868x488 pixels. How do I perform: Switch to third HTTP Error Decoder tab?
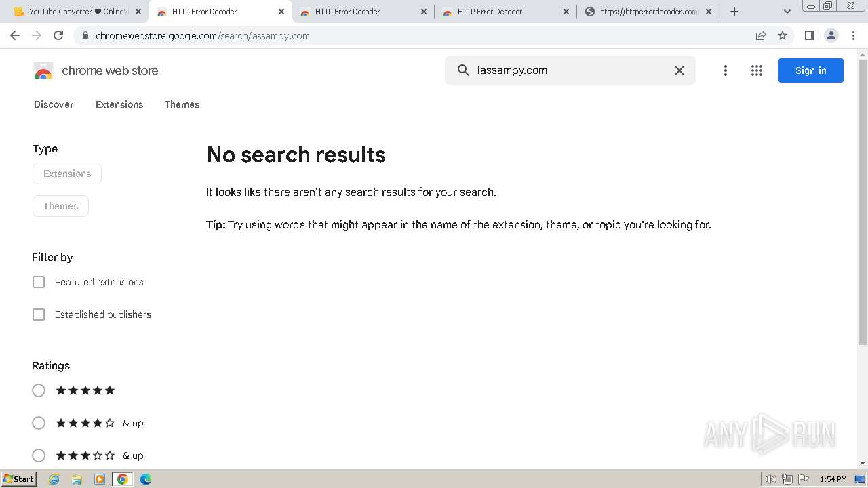click(505, 12)
